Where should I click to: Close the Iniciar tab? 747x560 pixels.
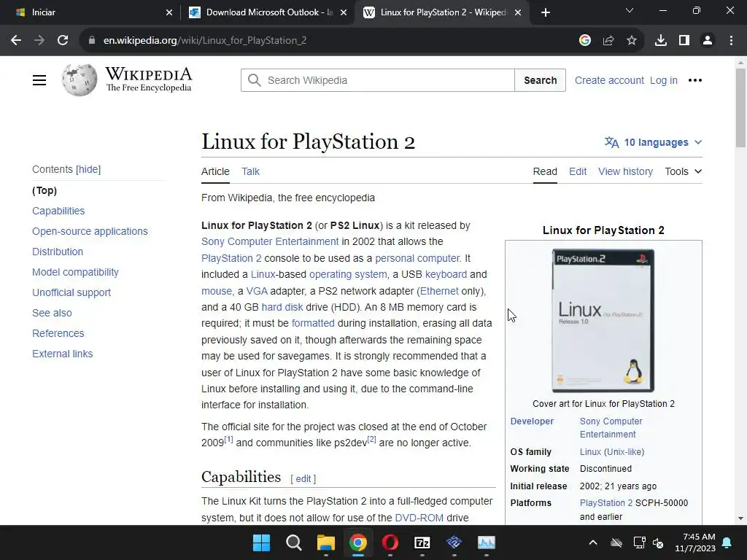point(169,12)
